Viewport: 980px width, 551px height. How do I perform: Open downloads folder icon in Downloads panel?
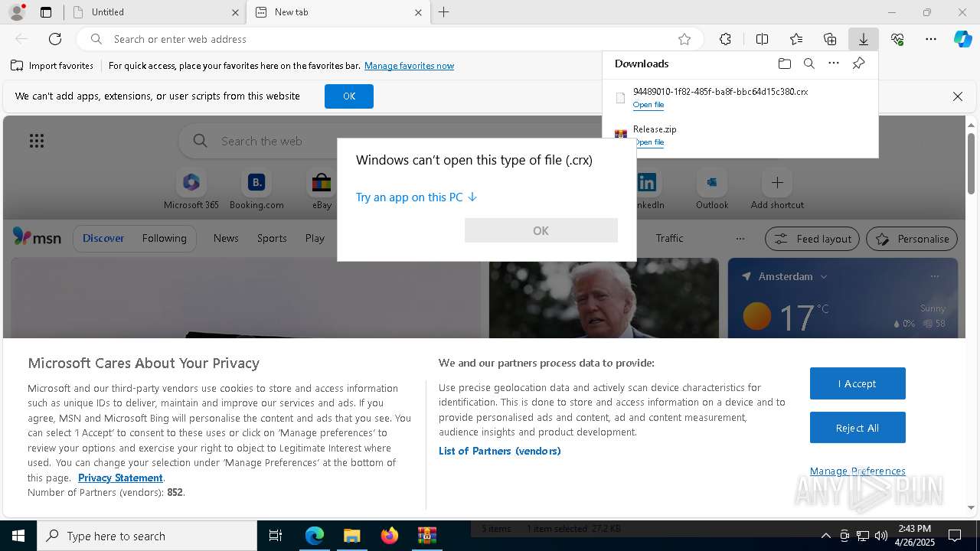784,64
